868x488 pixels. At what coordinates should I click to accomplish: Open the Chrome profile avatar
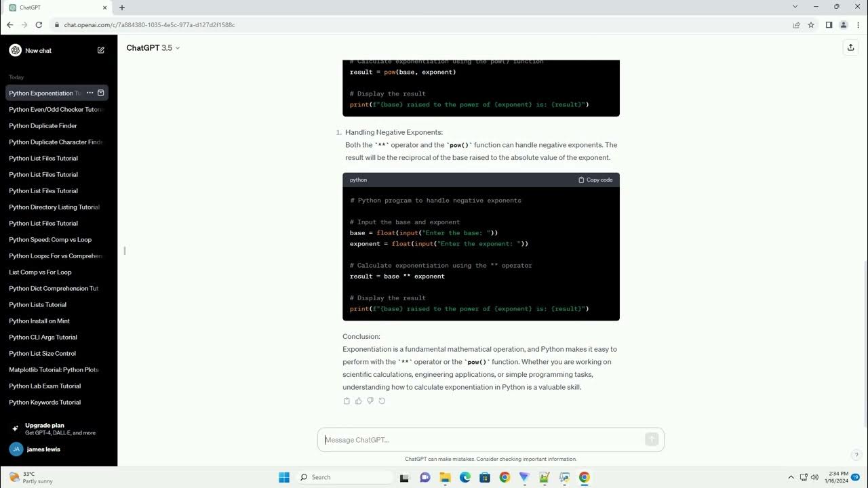tap(844, 25)
